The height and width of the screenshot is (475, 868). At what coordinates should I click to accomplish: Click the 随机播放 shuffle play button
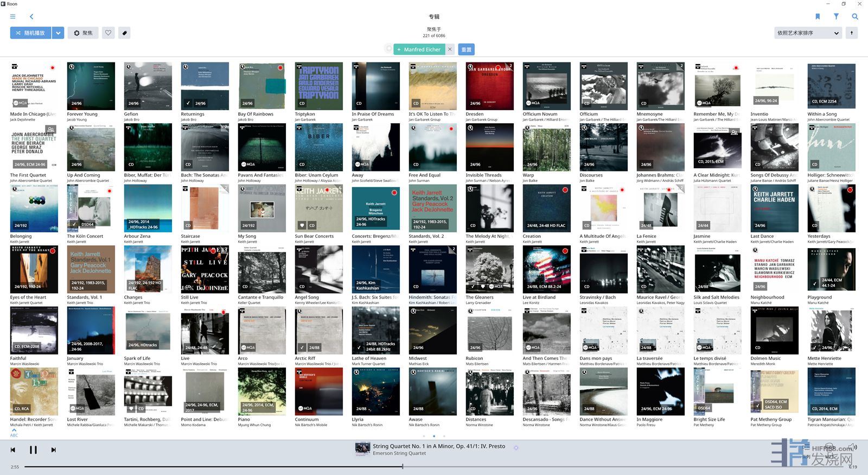pos(31,33)
